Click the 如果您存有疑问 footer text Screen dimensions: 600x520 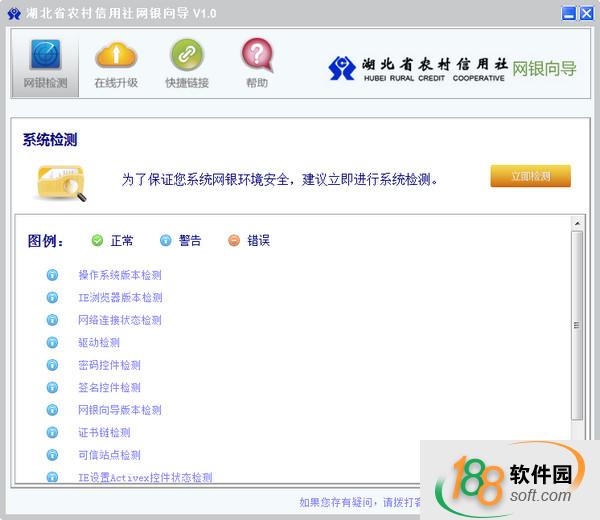coord(336,502)
